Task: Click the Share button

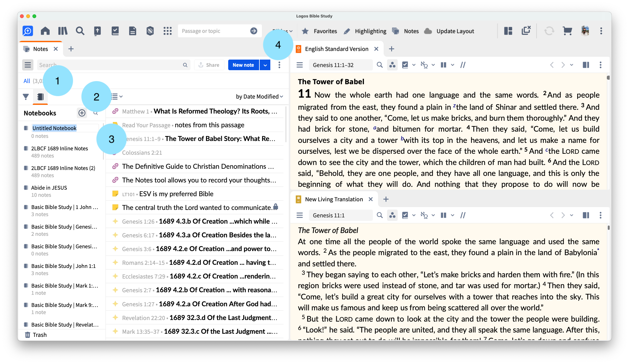Action: (209, 65)
